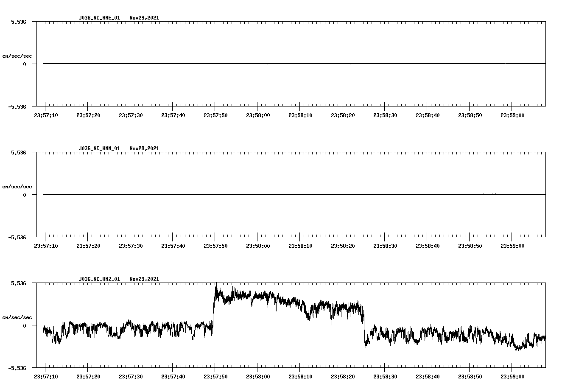This screenshot has width=576, height=392.
Task: Select the -5.536 lower limit on HNE axis
Action: (x=17, y=106)
